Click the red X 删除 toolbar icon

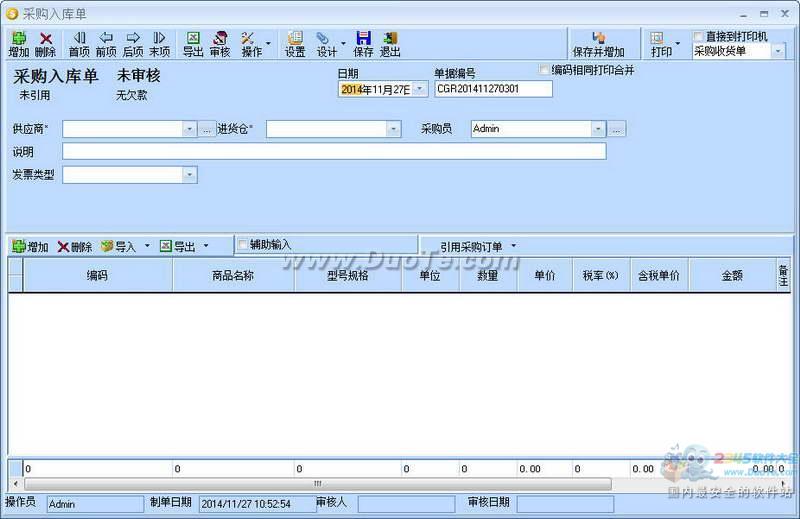click(x=45, y=44)
